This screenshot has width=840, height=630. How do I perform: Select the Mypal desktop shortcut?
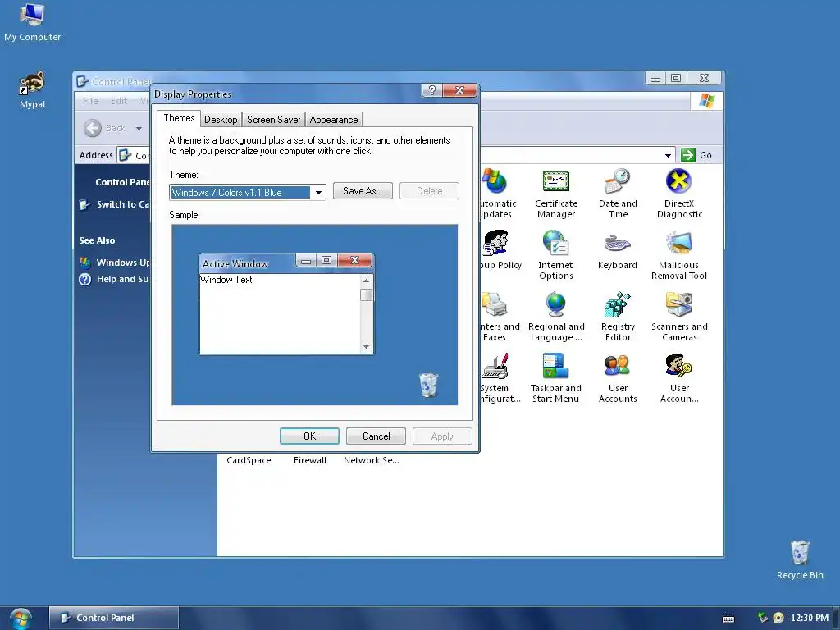pos(32,90)
